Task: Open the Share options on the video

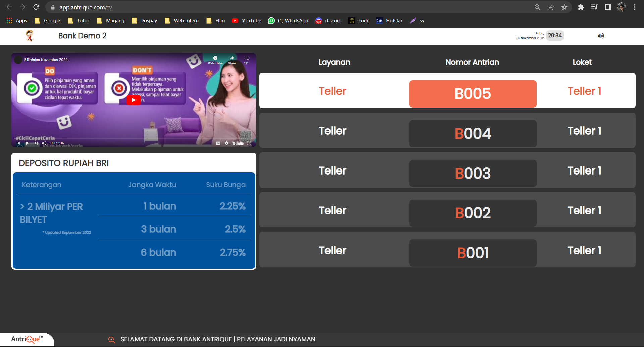Action: (232, 58)
